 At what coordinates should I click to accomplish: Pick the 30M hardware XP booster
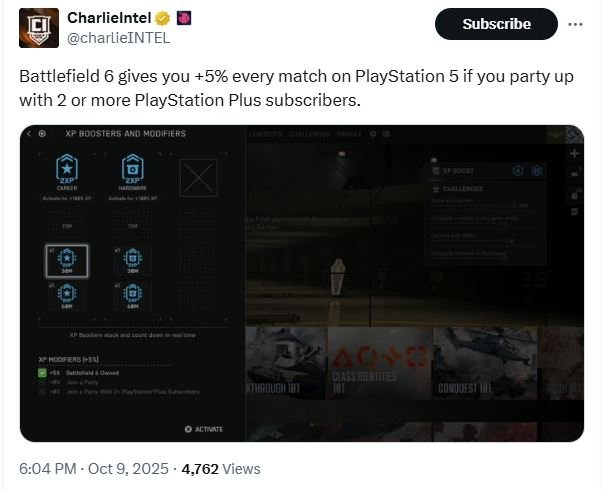point(131,260)
